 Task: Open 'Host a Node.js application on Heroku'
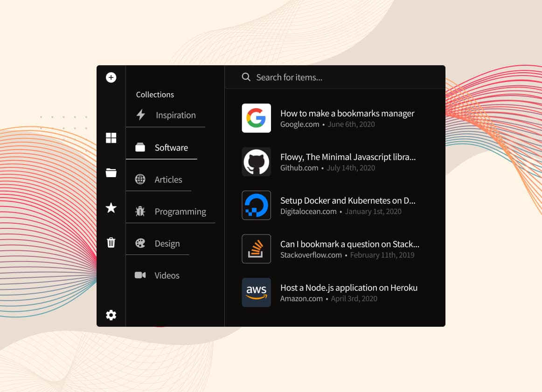[349, 287]
